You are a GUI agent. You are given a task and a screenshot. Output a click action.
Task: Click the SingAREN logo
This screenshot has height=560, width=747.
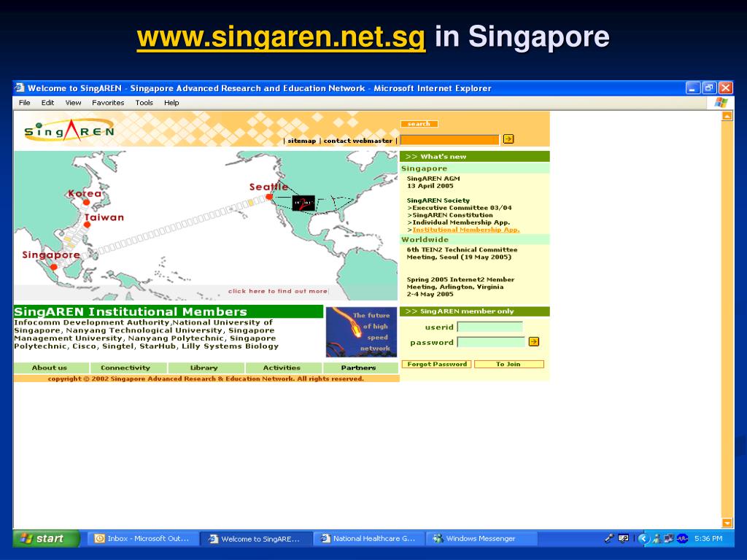[69, 130]
